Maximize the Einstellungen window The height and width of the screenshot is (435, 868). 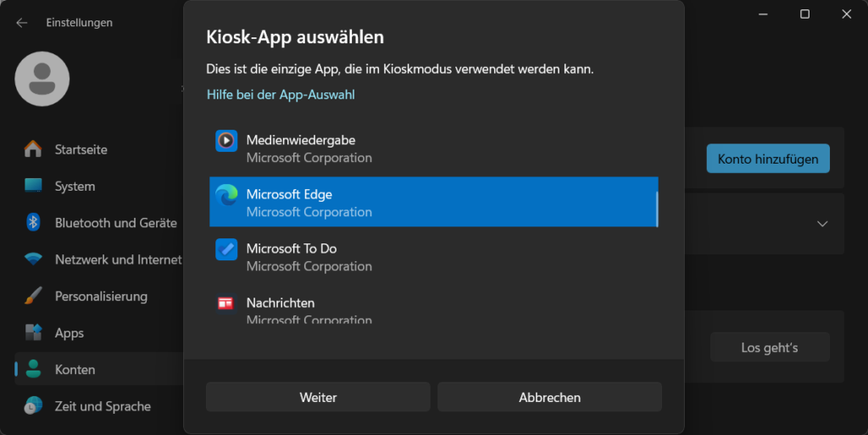coord(805,14)
